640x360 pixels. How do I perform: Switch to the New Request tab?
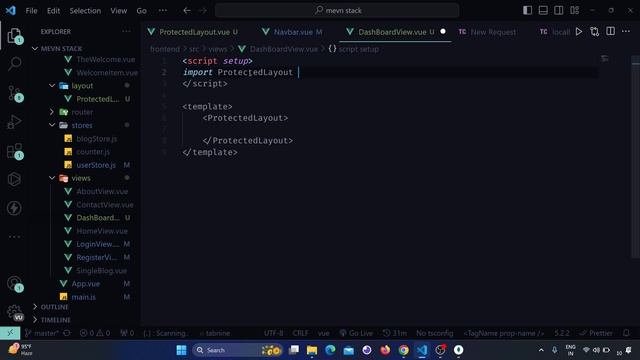(487, 31)
